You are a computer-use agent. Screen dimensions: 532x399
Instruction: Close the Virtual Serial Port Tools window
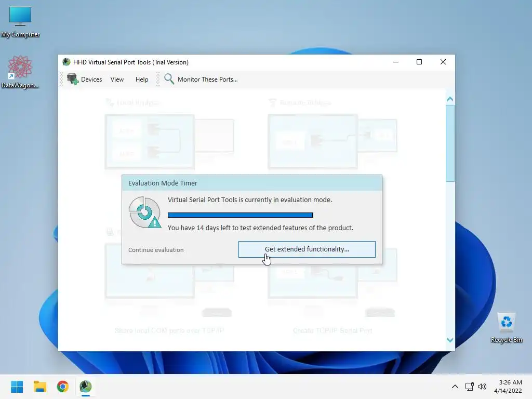[x=443, y=62]
